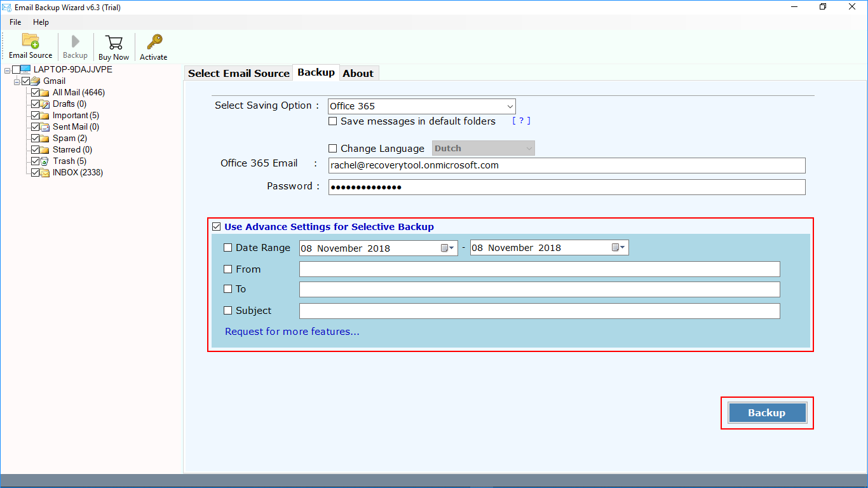Screen dimensions: 868x488
Task: Switch to Select Email Source tab
Action: 239,73
